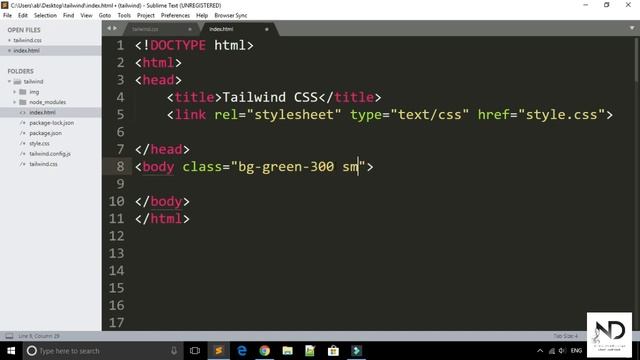Click the Tailwind CSS title text
640x360 pixels.
pyautogui.click(x=270, y=97)
